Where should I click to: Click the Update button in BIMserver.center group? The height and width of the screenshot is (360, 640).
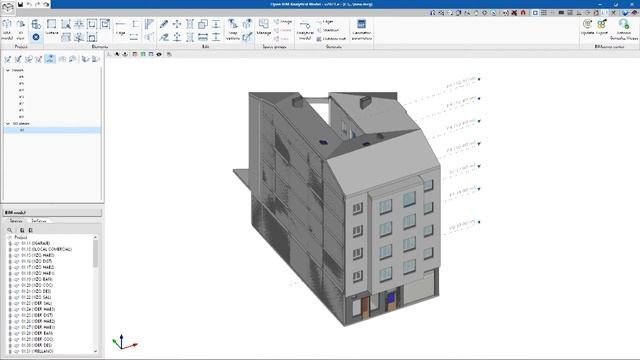point(587,27)
